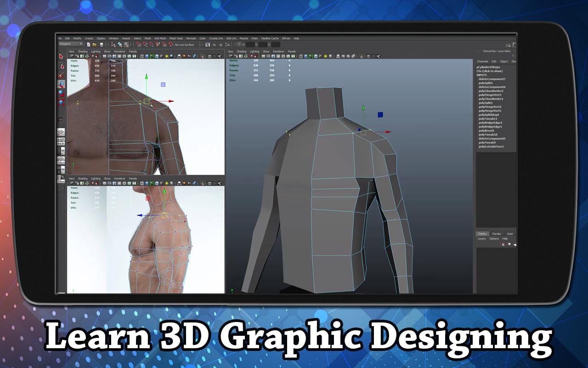Click the green Y-axis arrow in perspective view
This screenshot has width=588, height=368.
363,108
